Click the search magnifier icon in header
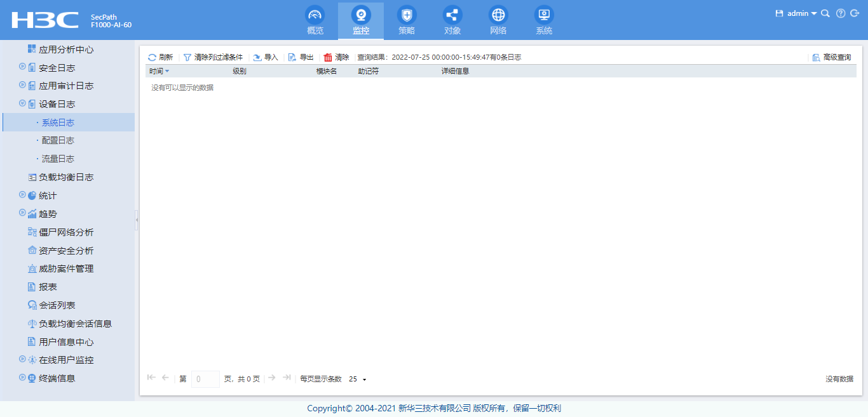 [x=825, y=13]
